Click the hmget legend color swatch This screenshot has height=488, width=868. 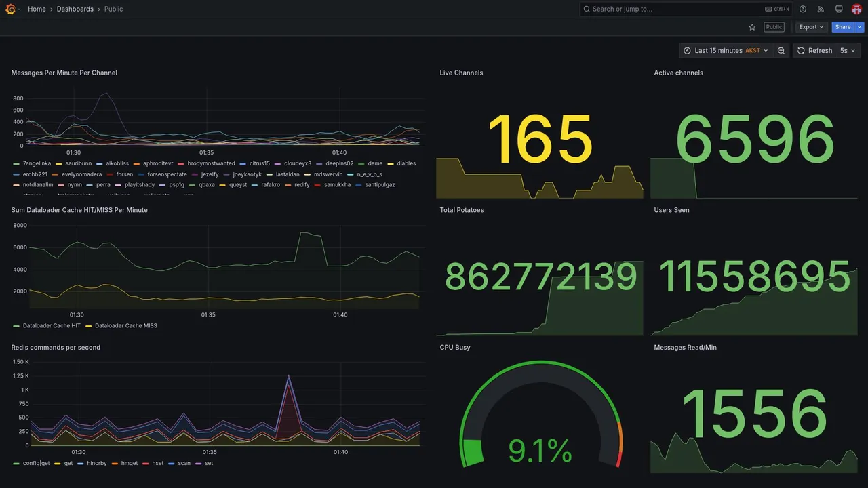(x=115, y=464)
